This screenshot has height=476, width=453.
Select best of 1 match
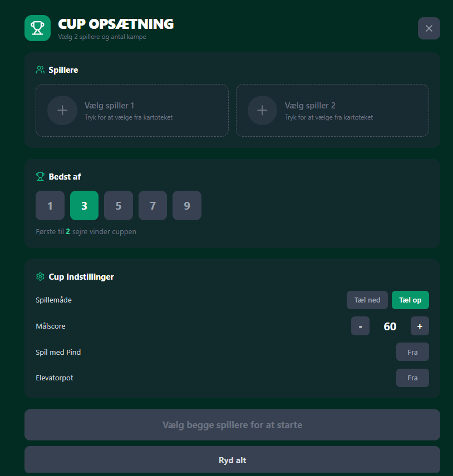pyautogui.click(x=50, y=206)
